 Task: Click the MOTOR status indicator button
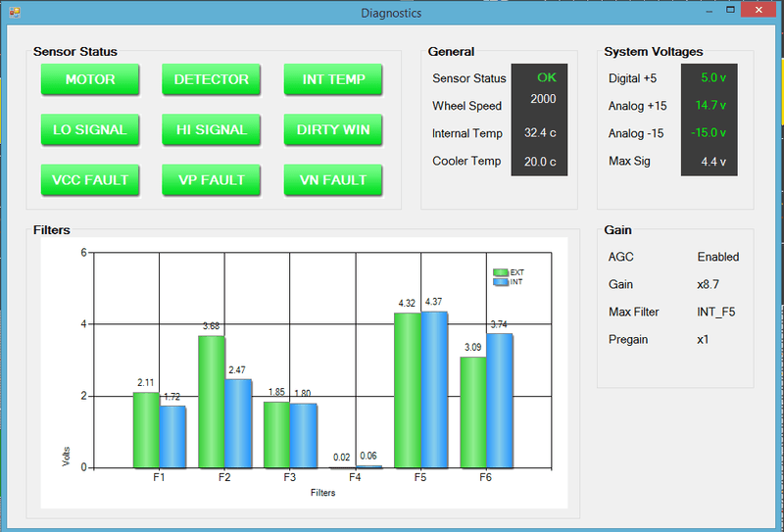point(90,79)
